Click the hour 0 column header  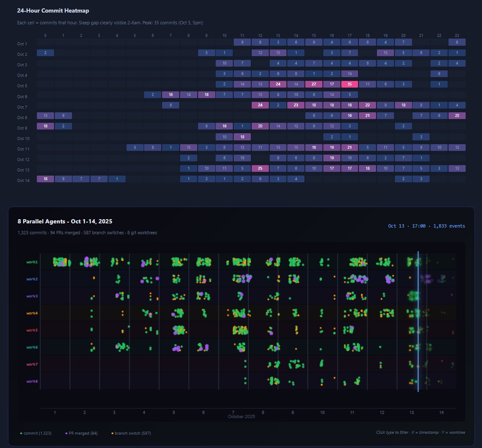point(45,35)
